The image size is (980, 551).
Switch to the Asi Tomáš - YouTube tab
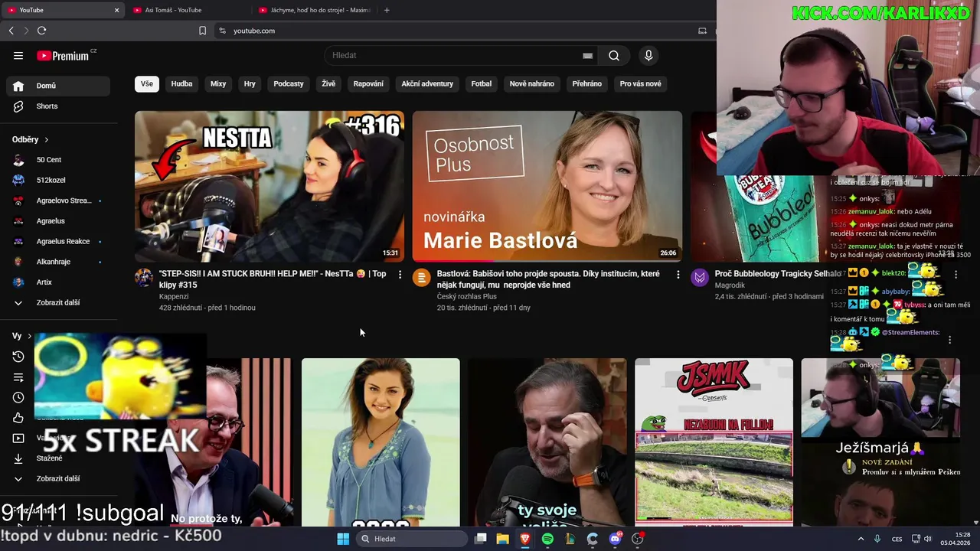pyautogui.click(x=184, y=10)
